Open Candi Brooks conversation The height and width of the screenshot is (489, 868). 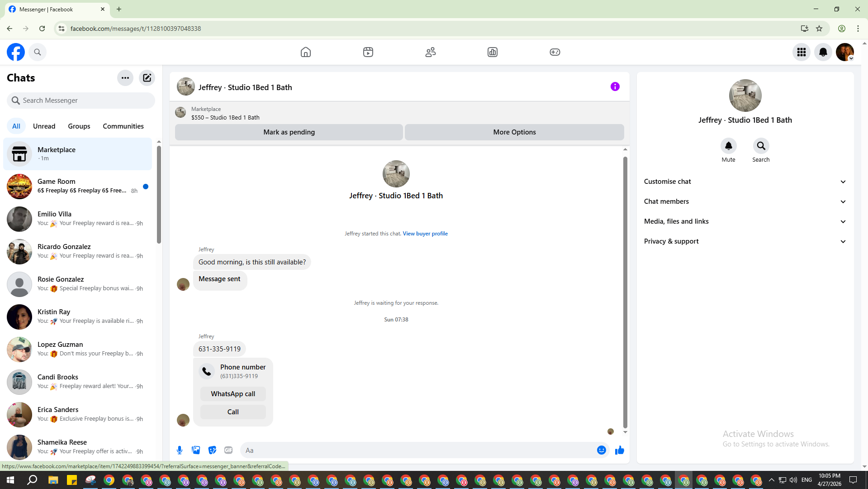click(x=78, y=382)
